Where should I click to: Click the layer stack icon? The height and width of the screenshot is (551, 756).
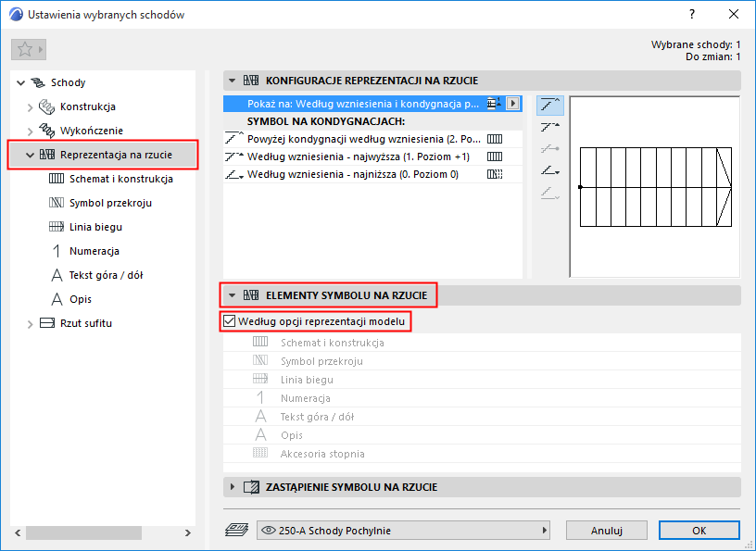click(236, 531)
